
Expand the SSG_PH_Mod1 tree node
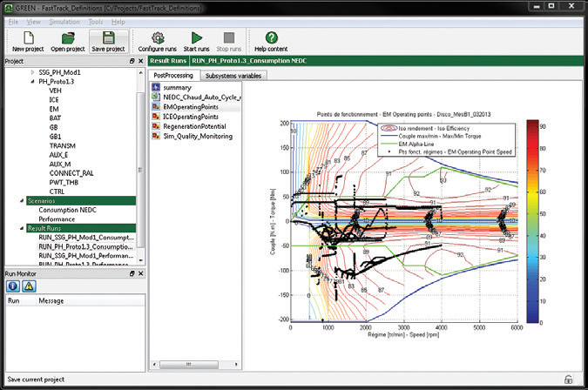pos(32,72)
